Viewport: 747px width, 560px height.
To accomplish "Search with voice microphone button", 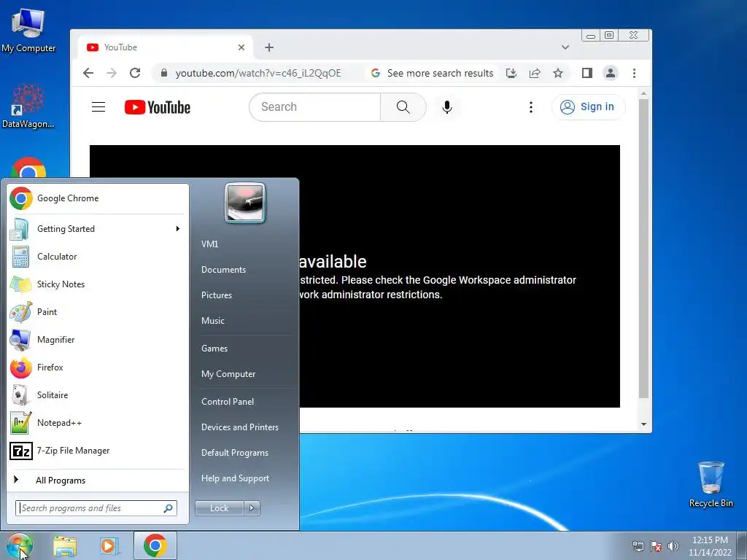I will [447, 107].
